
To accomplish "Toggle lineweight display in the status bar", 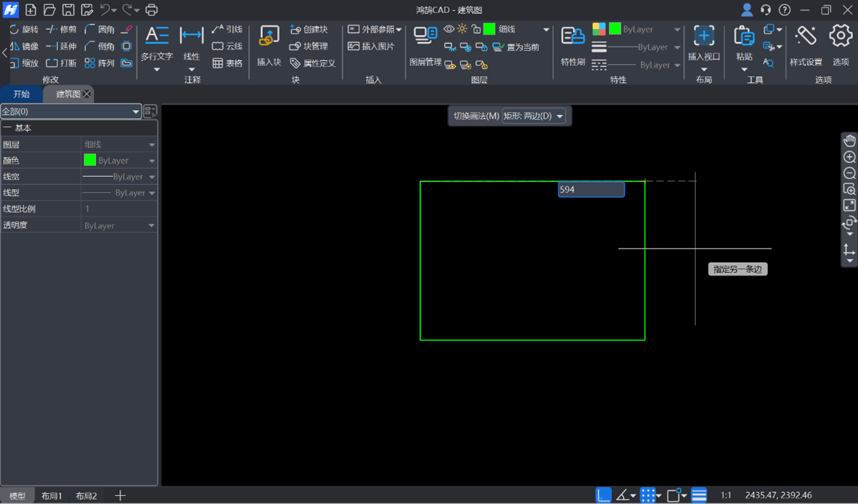I will click(699, 495).
